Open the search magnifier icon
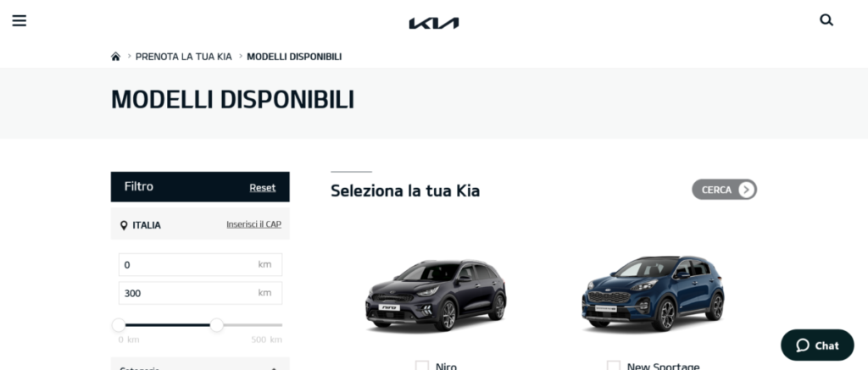 (826, 20)
